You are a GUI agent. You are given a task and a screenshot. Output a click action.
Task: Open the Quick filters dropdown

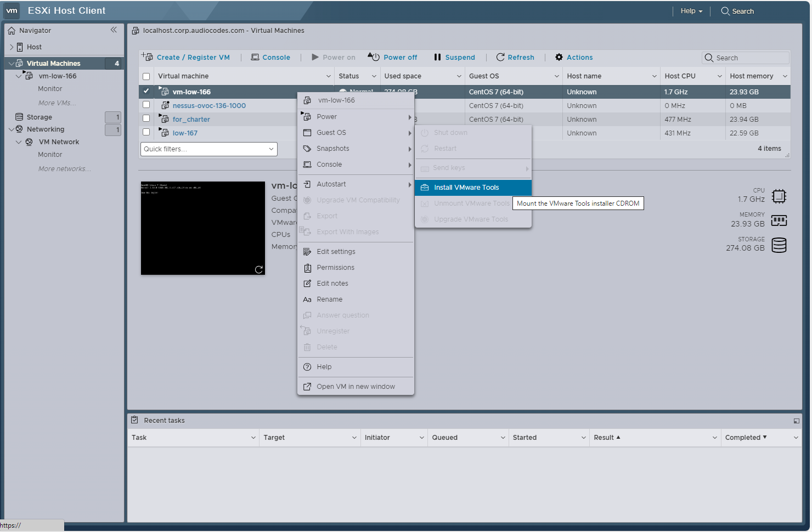[208, 149]
